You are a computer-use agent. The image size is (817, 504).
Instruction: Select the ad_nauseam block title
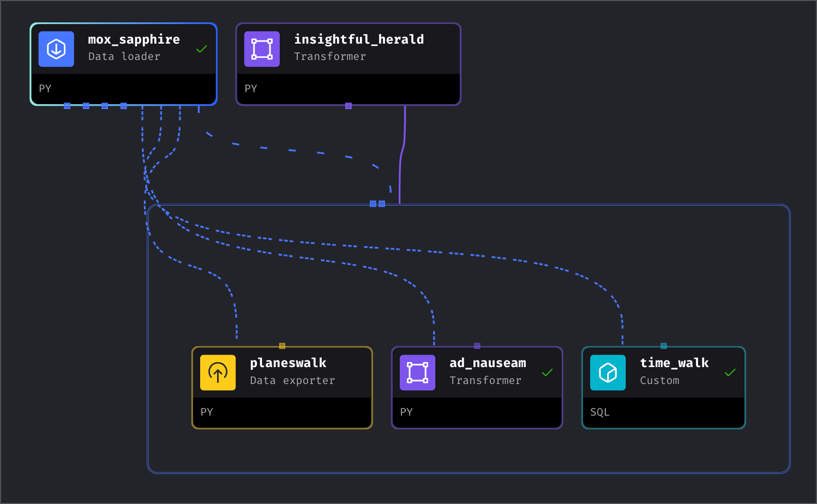tap(488, 363)
